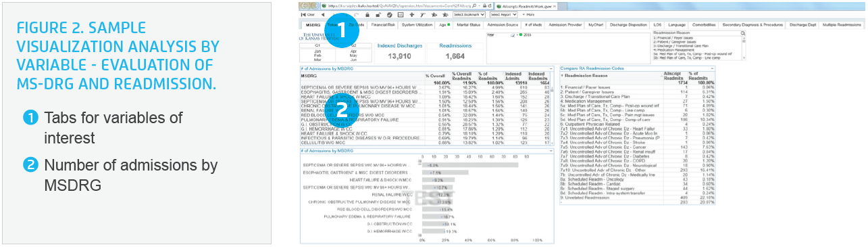The width and height of the screenshot is (868, 247).
Task: Open the Discharge Disposition tab
Action: tap(628, 25)
